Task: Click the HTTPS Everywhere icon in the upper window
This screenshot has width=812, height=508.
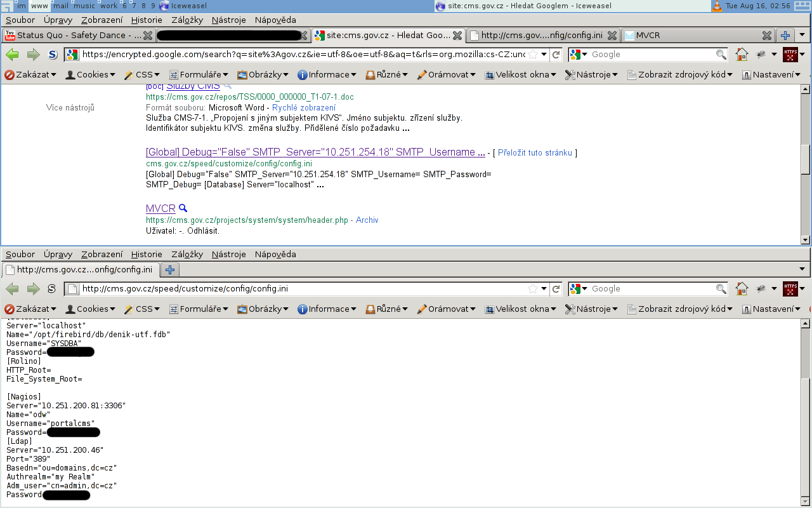Action: click(x=790, y=55)
